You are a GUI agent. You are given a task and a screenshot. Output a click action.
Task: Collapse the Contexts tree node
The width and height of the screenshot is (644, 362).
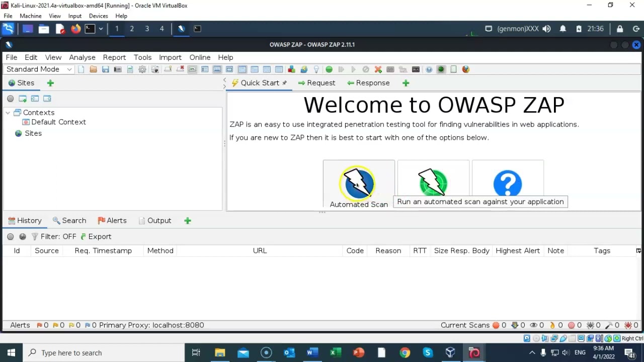(8, 113)
